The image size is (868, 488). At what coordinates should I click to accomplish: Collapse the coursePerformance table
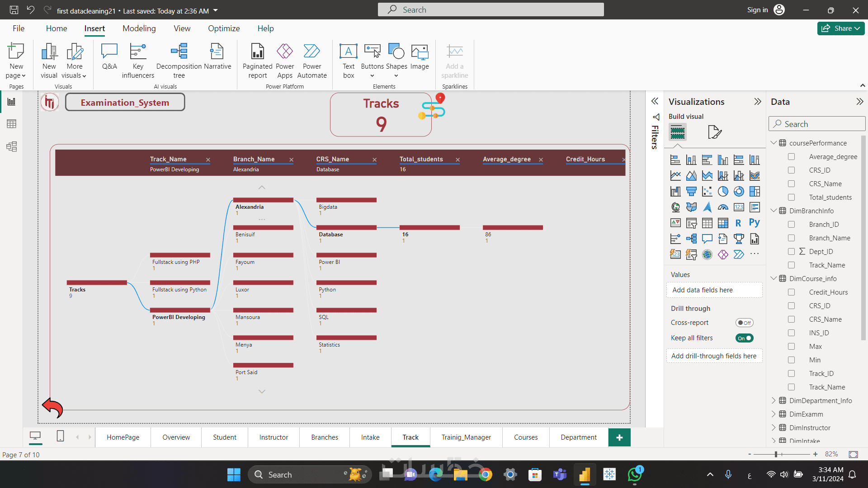(774, 143)
